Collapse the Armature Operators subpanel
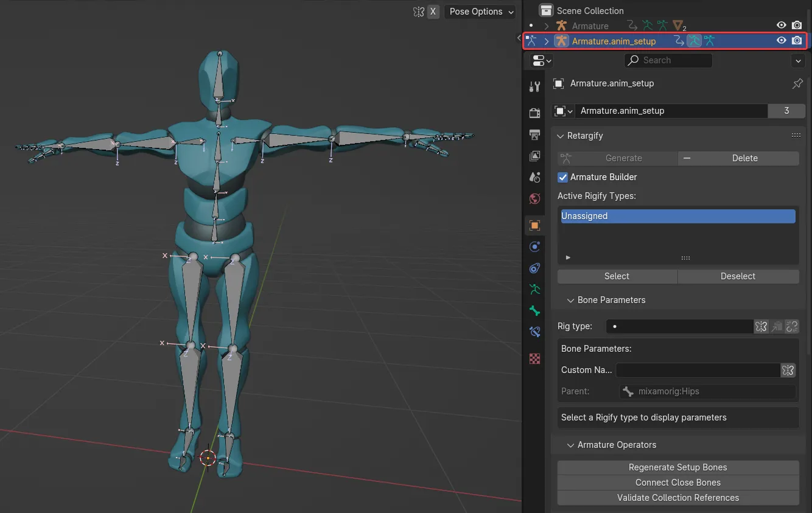The image size is (812, 513). point(571,445)
